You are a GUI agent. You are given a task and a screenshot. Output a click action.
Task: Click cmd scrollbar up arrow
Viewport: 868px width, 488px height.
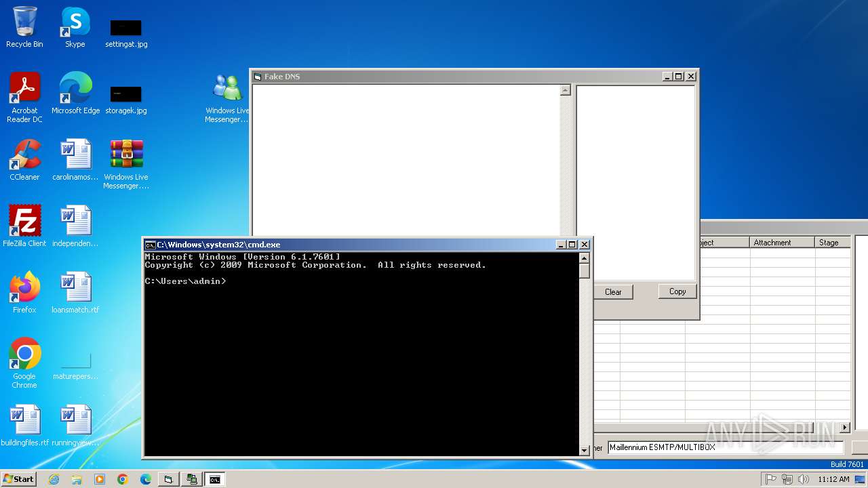tap(585, 258)
